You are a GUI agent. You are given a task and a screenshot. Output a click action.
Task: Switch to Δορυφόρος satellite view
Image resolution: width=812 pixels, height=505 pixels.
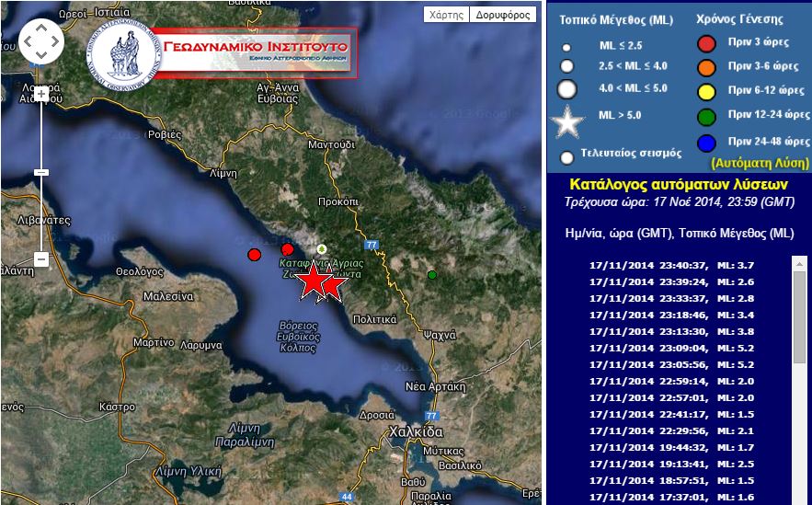point(502,15)
